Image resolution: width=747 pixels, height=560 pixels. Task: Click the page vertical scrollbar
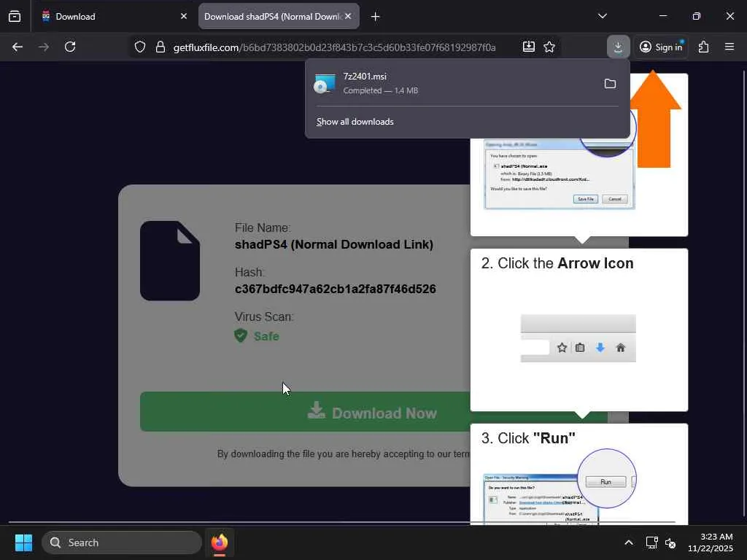(743, 293)
